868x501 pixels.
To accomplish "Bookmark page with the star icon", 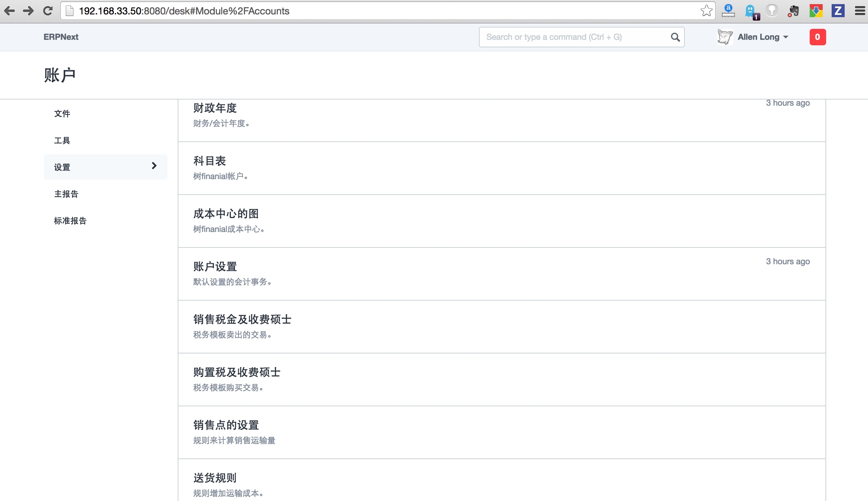I will 706,11.
